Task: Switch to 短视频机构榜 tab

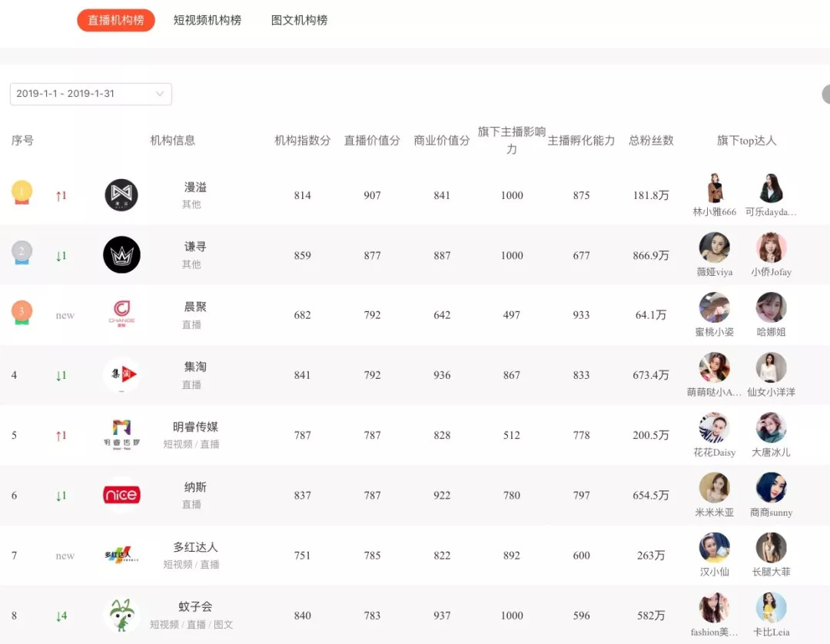Action: (x=207, y=21)
